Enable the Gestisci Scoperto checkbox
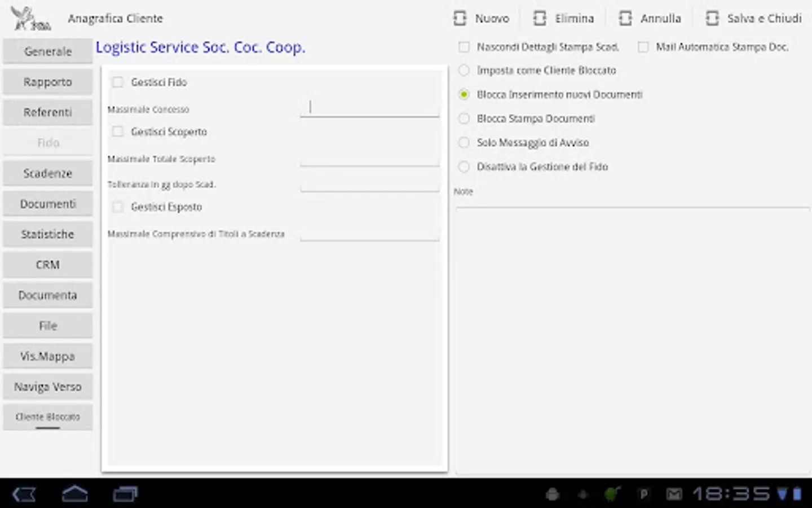812x508 pixels. point(117,132)
